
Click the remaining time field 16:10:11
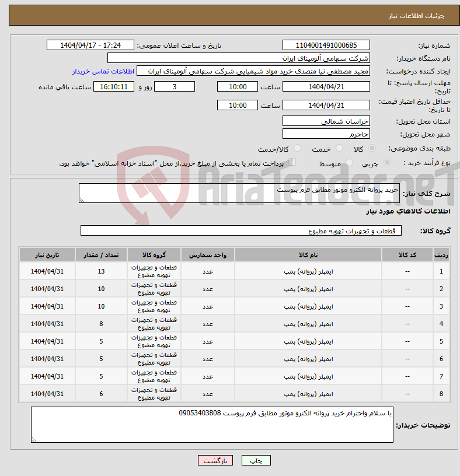coord(114,86)
